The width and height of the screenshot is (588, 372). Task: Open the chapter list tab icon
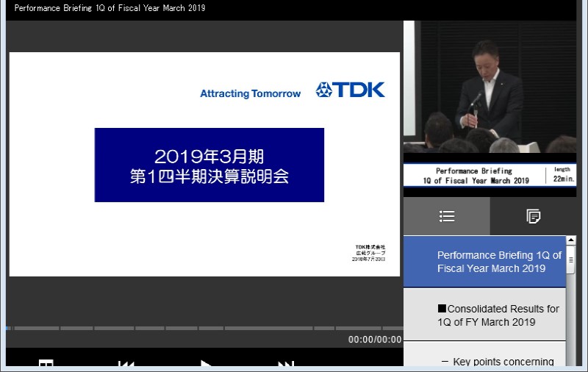(x=447, y=216)
